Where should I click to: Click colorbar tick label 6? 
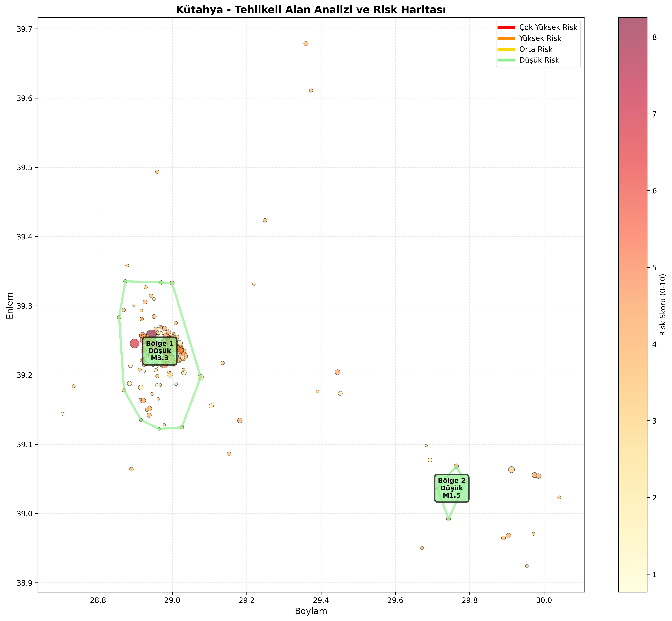654,191
